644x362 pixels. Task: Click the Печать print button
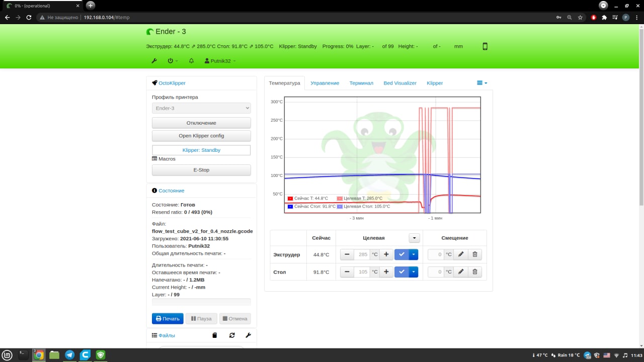pos(168,319)
